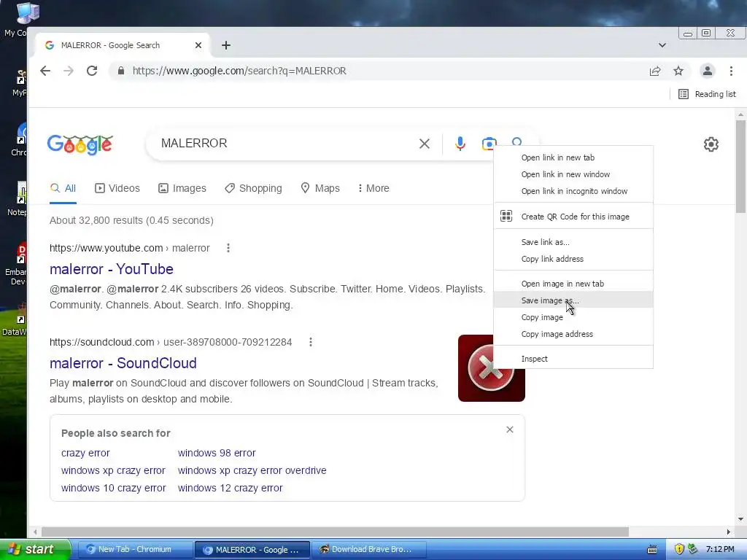Switch to the Images tab
Viewport: 747px width, 560px height.
(x=182, y=189)
